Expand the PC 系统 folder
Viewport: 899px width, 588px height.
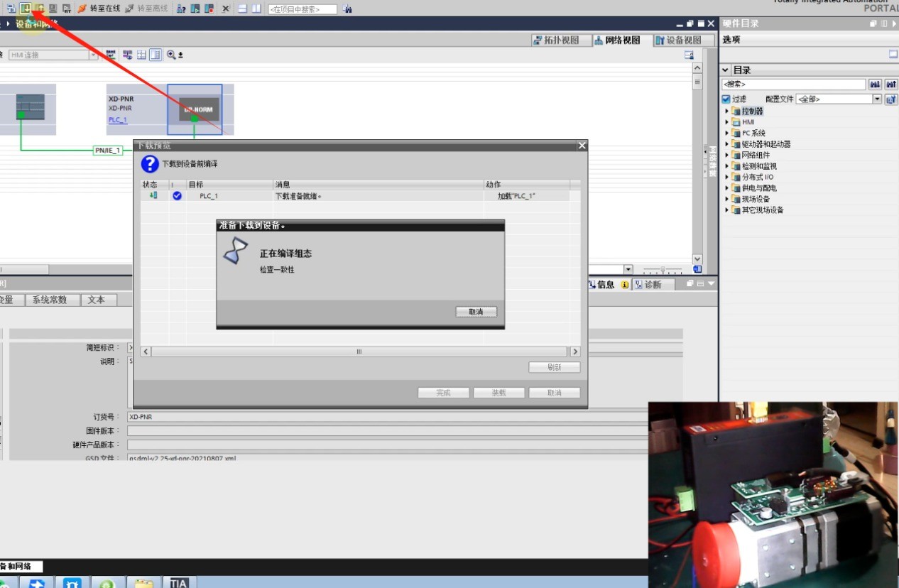727,134
